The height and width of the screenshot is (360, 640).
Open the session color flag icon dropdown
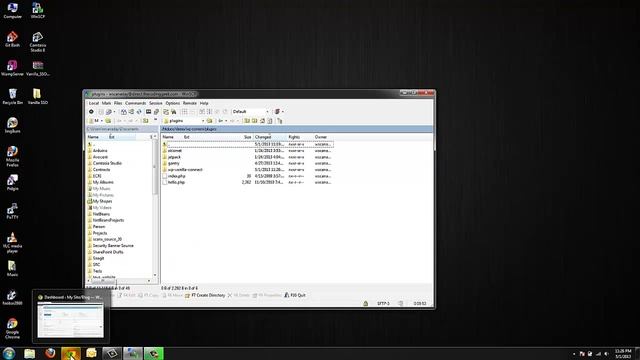coord(278,111)
